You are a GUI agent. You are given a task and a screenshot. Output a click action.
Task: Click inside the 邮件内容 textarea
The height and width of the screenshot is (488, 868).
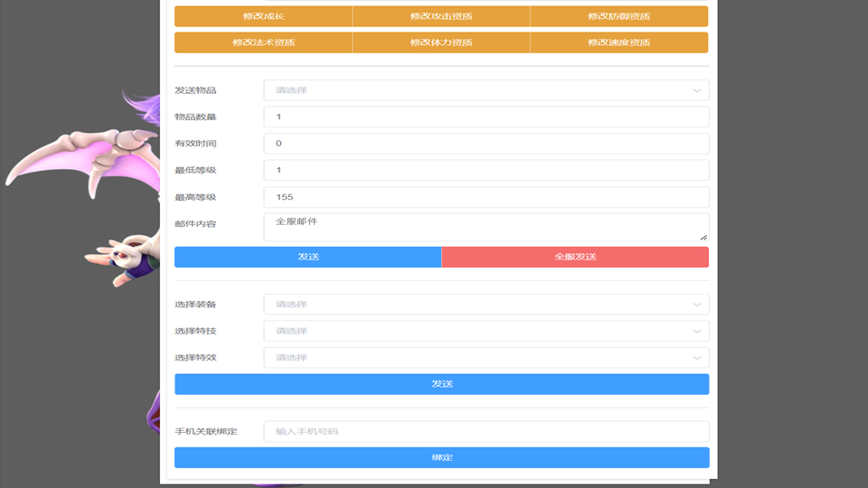(486, 227)
